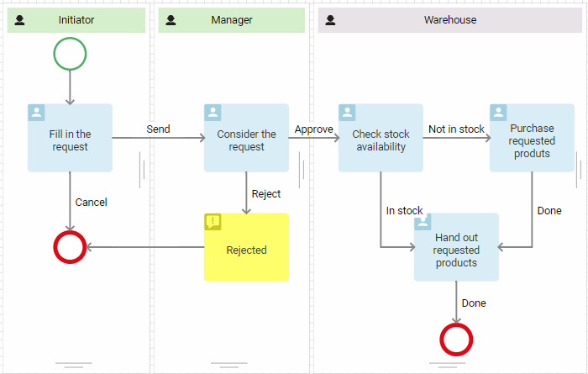Viewport: 588px width, 374px height.
Task: Select the notification icon on Rejected block
Action: 213,222
